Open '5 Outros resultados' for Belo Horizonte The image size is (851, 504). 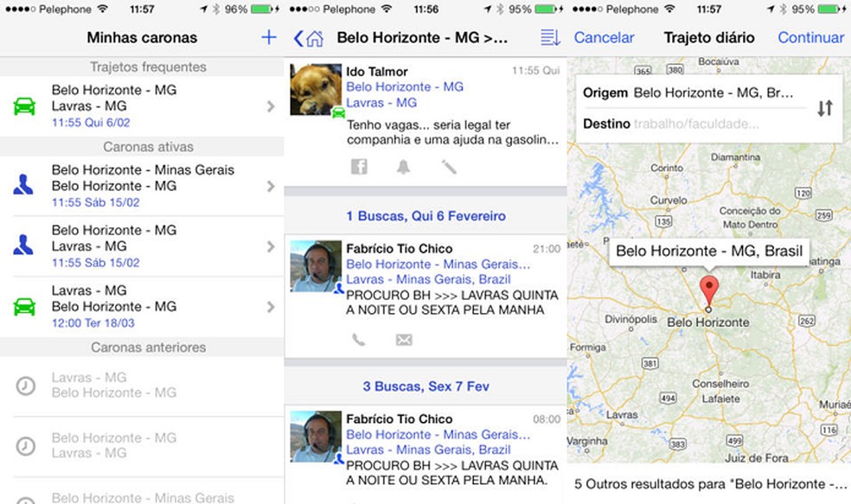point(709,484)
